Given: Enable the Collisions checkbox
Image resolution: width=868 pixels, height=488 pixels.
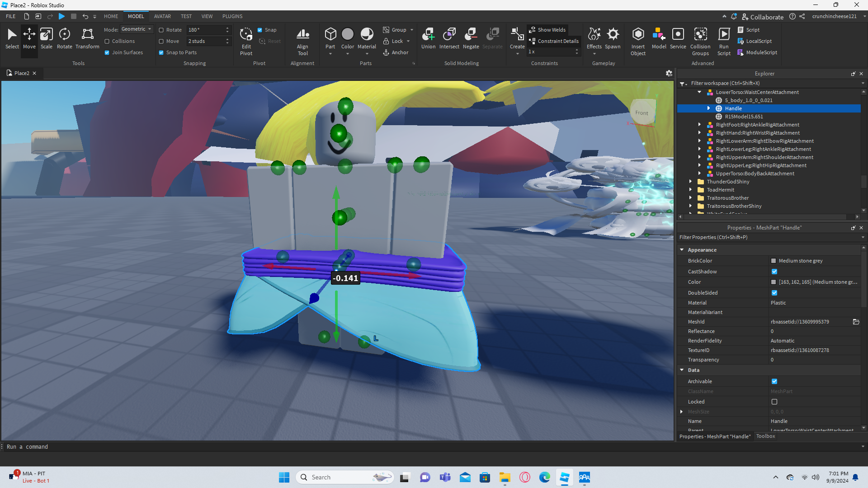Looking at the screenshot, I should [107, 41].
